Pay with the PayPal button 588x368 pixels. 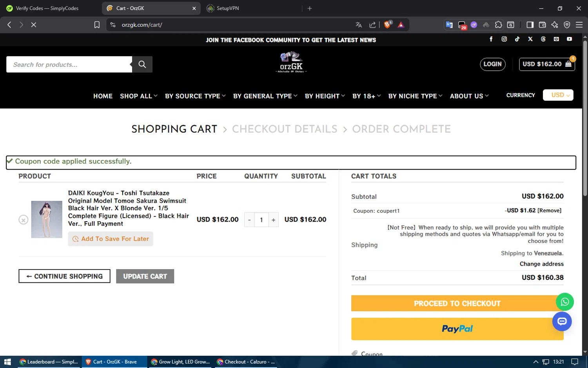tap(457, 329)
